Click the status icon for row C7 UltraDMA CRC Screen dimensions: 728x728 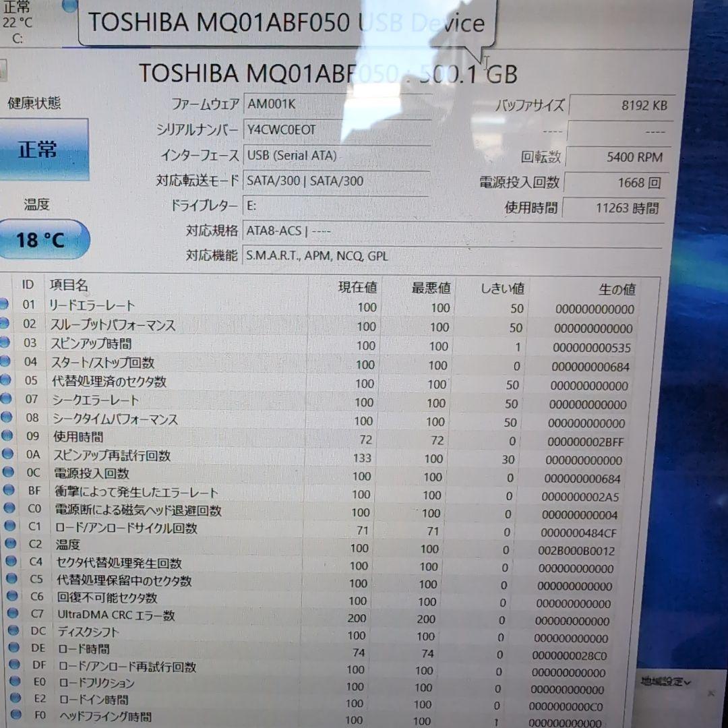tap(13, 613)
